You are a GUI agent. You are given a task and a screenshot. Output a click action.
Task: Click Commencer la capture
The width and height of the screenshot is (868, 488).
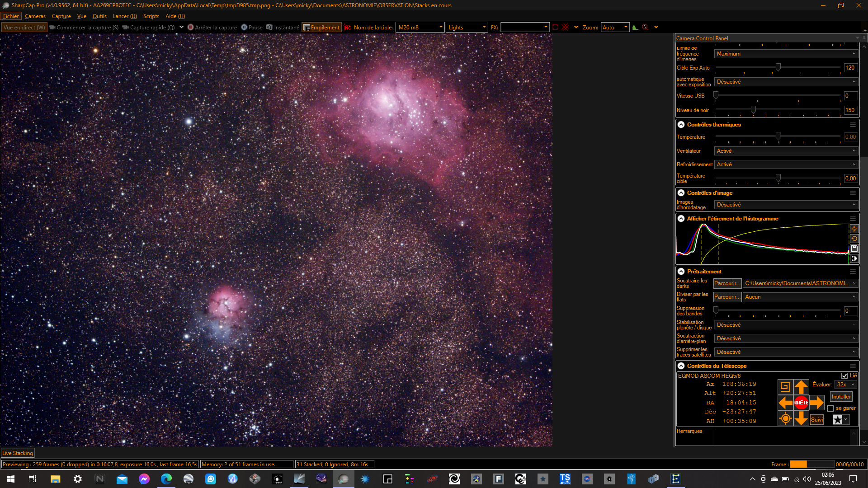pyautogui.click(x=84, y=28)
